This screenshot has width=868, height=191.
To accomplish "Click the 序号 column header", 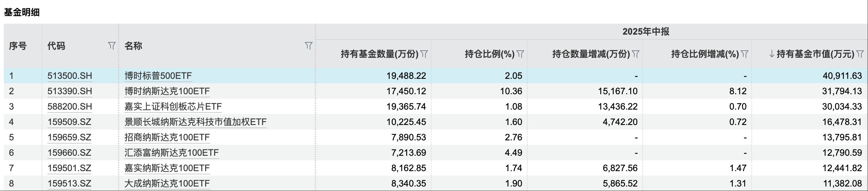I will coord(18,46).
